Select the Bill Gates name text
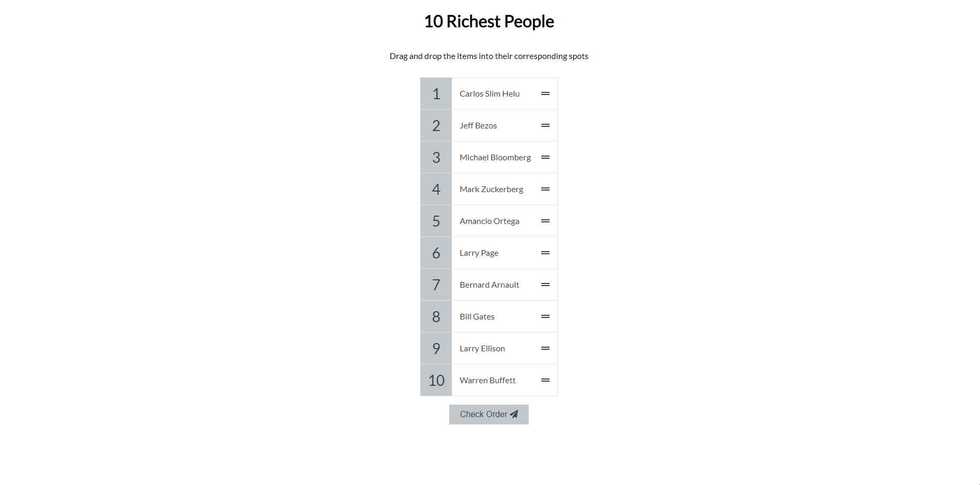The width and height of the screenshot is (980, 485). click(477, 317)
